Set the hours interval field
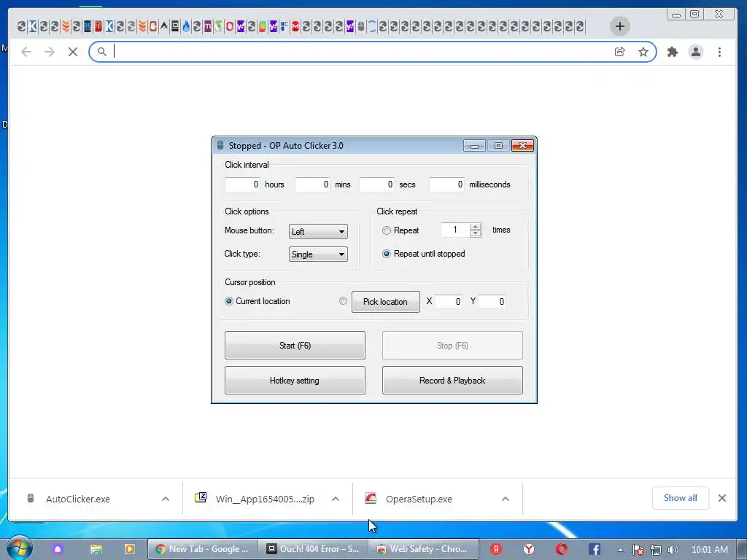747x560 pixels. (242, 184)
